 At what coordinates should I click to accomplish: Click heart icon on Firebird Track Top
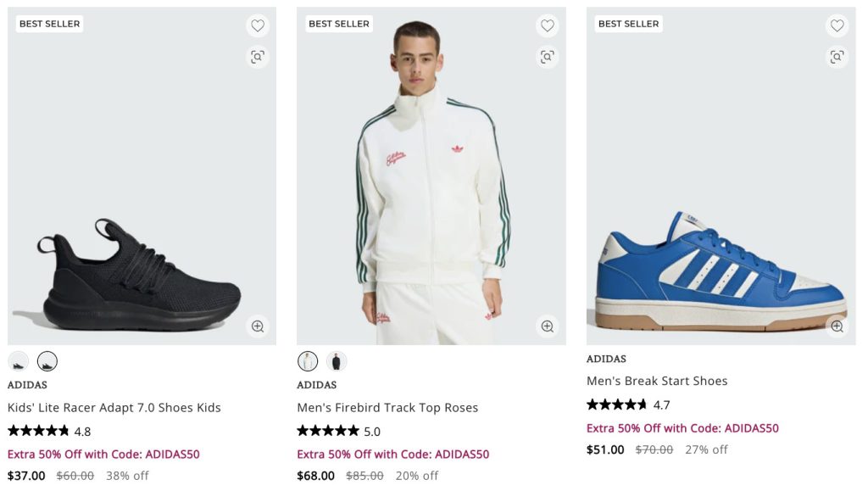point(548,25)
